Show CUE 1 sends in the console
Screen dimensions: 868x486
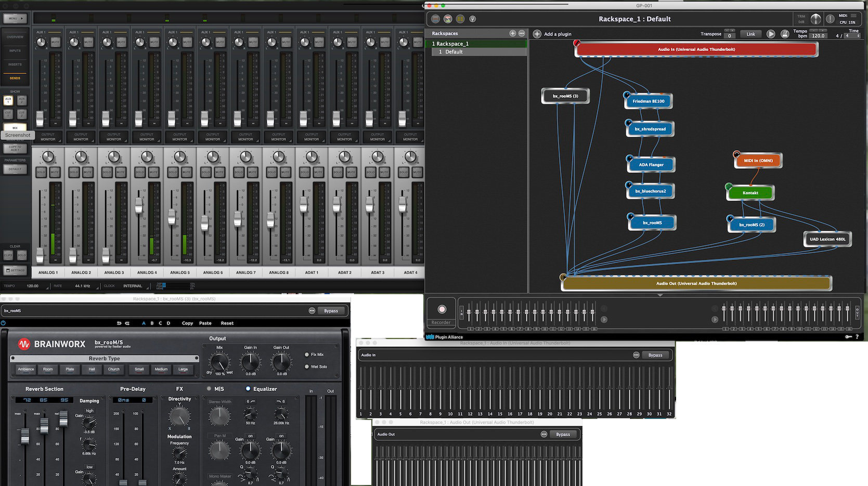coord(8,113)
